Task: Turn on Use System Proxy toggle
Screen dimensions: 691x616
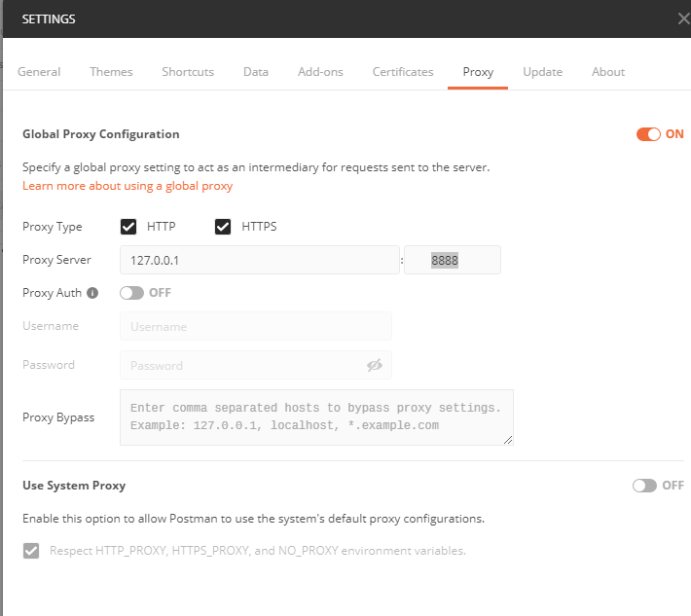Action: 644,486
